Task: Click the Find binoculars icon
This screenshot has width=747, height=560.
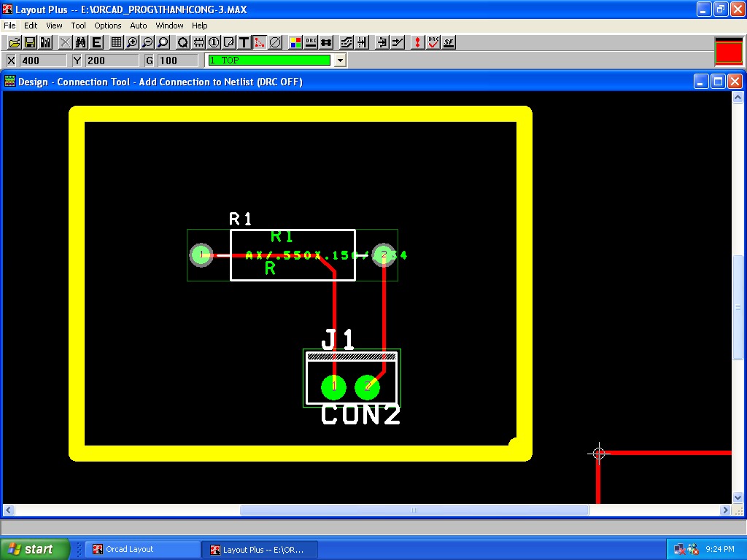Action: [x=80, y=43]
